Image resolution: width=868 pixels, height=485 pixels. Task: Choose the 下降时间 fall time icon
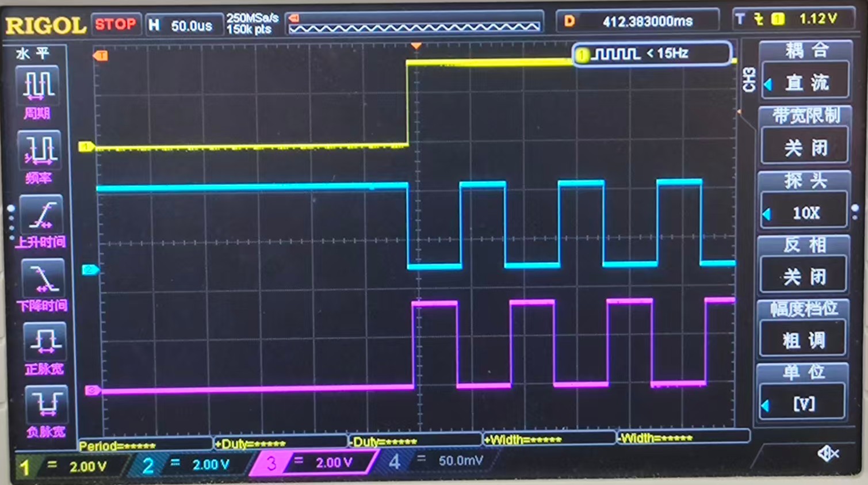point(43,278)
